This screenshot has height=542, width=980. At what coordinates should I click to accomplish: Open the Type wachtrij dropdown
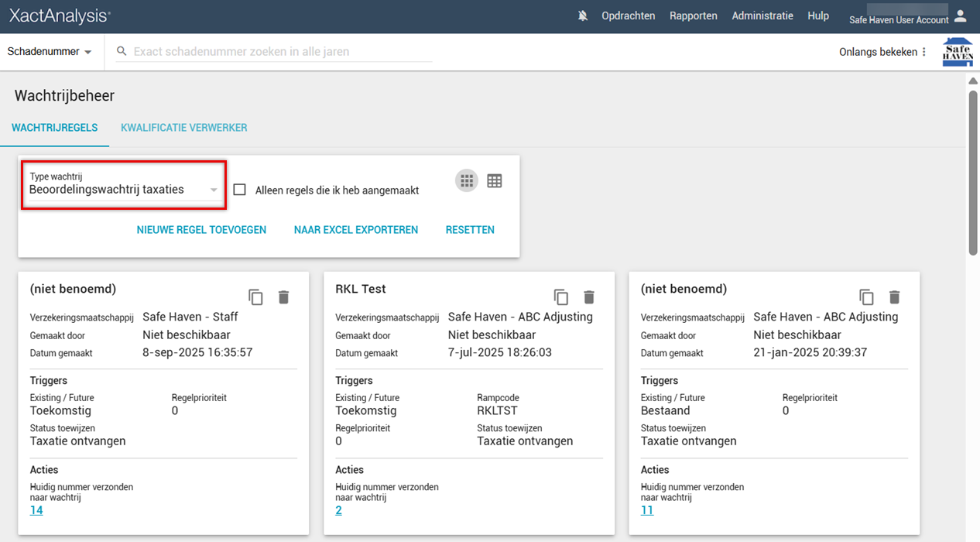tap(124, 190)
